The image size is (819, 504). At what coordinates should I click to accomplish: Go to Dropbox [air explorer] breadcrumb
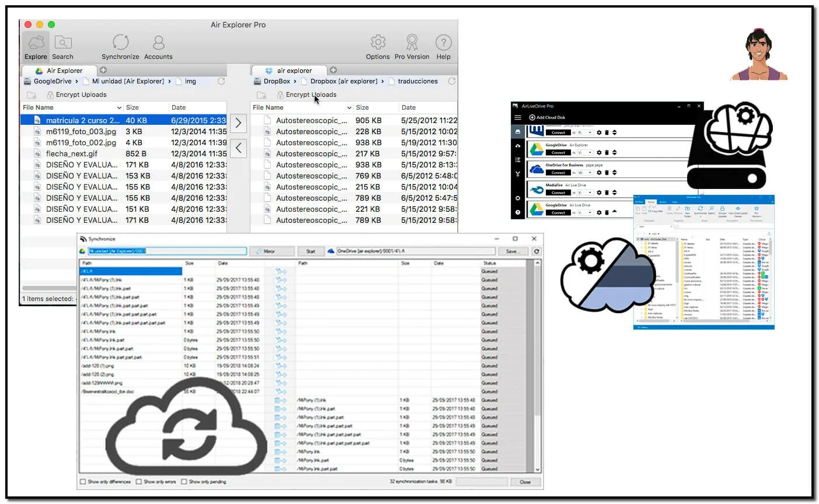coord(339,81)
